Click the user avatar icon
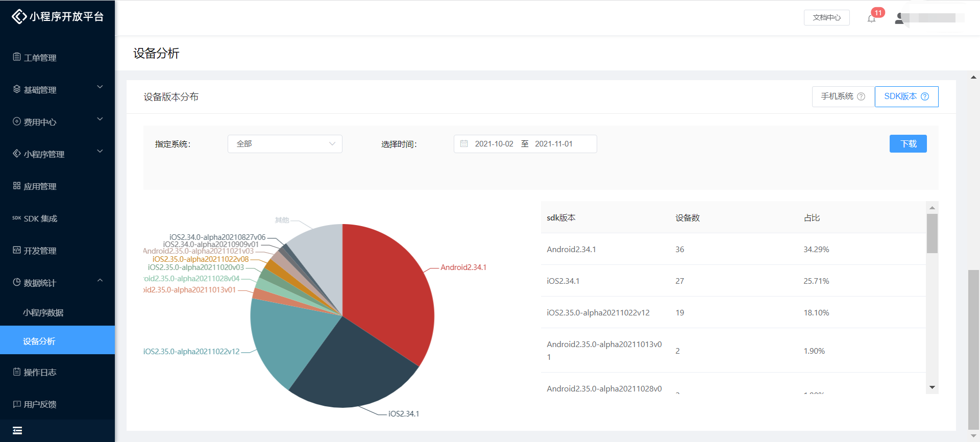980x442 pixels. tap(899, 18)
